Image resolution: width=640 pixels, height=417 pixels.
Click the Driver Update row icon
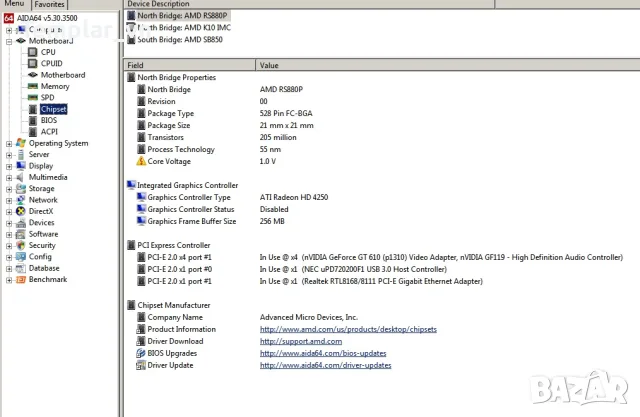[141, 365]
